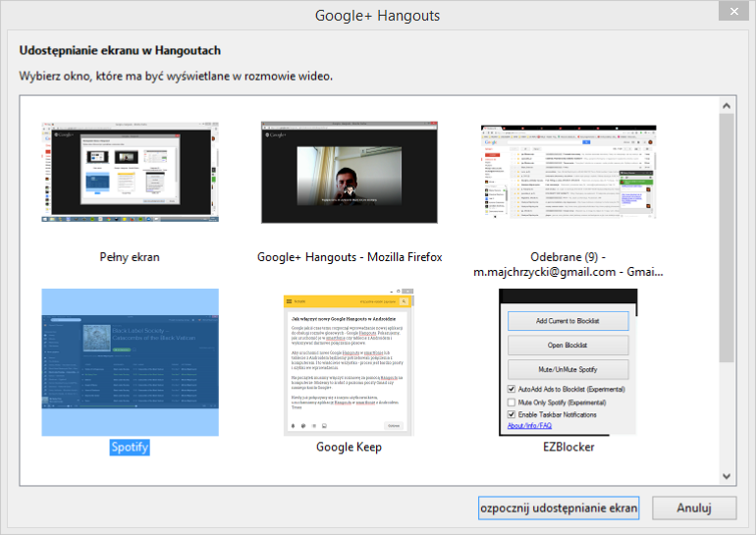The image size is (756, 535).
Task: Click the Odebrane (9) Gmail label
Action: 568,264
